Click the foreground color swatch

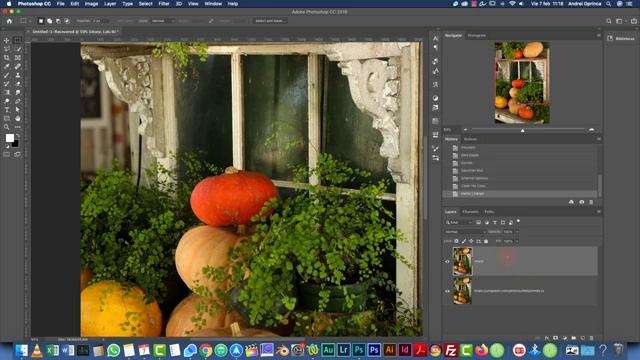pos(9,138)
